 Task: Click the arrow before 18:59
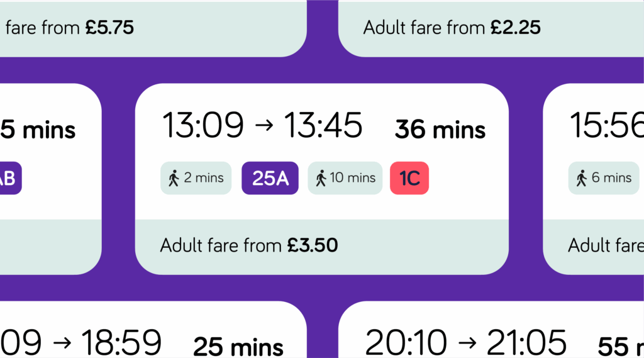pos(62,344)
